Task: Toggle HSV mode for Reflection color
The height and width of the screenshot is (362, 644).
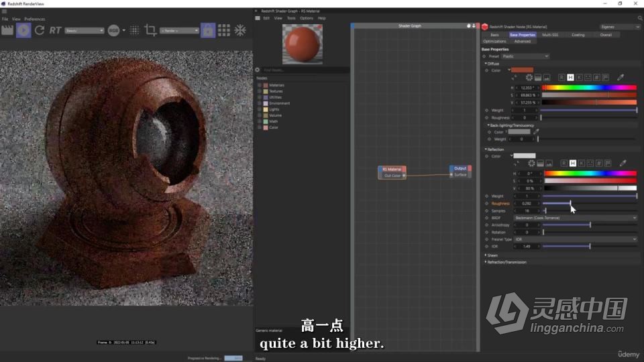Action: (x=573, y=163)
